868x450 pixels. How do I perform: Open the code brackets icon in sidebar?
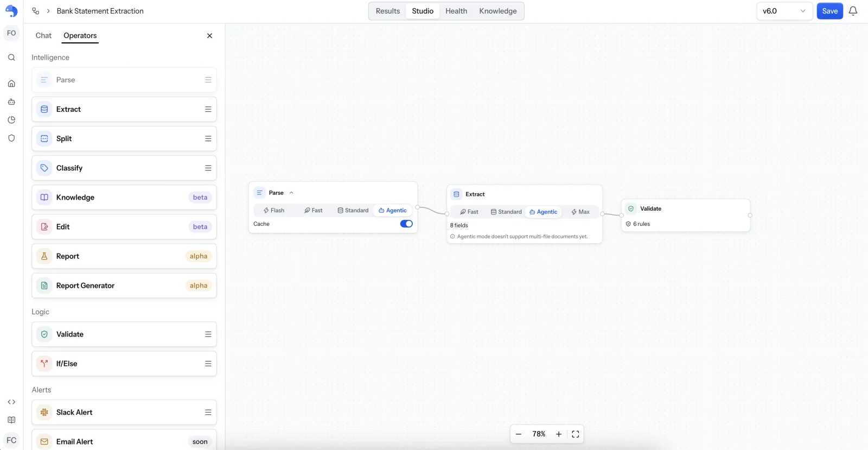pos(11,402)
